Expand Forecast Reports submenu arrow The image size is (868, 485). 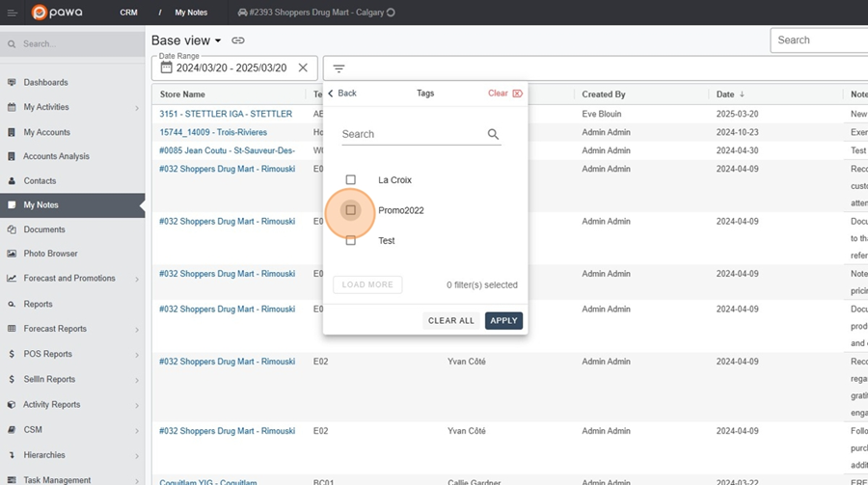coord(137,330)
